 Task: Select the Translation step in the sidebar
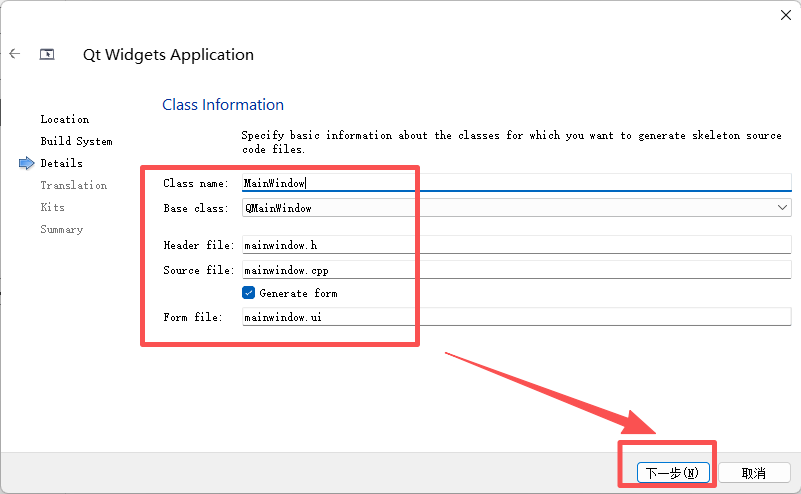point(74,185)
